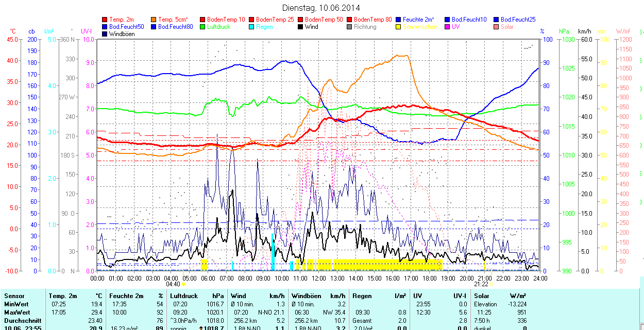
Task: Select the green Luftdruck legend marker
Action: coord(203,27)
